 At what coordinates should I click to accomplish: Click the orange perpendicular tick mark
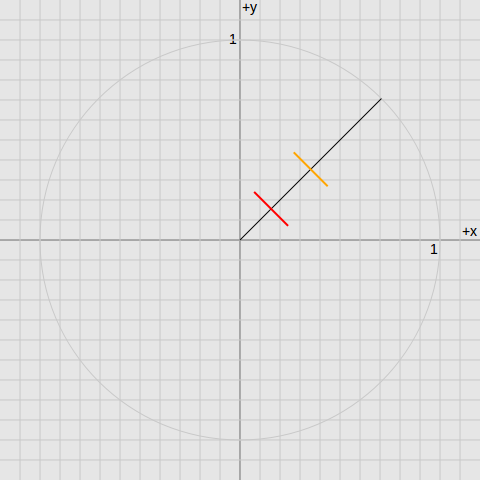[x=311, y=169]
